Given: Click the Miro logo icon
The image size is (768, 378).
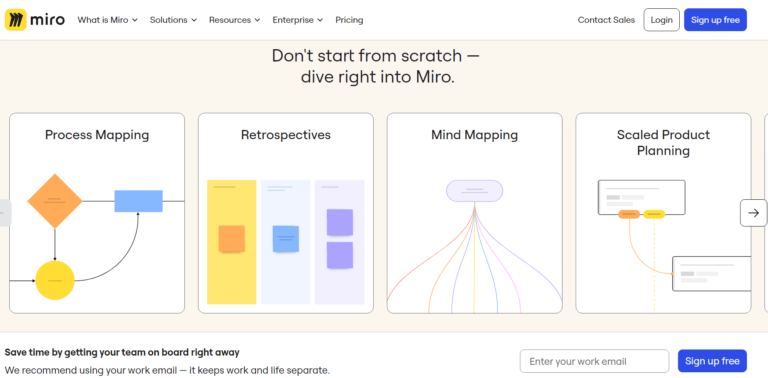Looking at the screenshot, I should 16,20.
